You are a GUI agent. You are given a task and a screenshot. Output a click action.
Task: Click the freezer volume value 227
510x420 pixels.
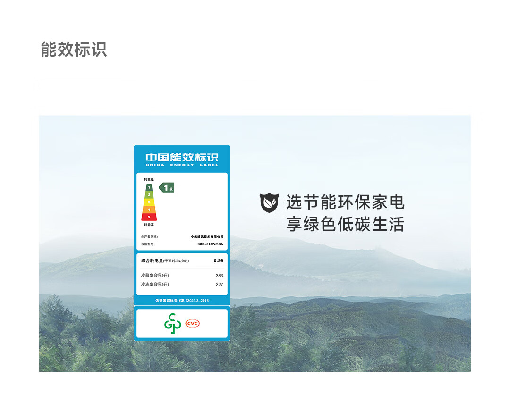[x=219, y=285]
